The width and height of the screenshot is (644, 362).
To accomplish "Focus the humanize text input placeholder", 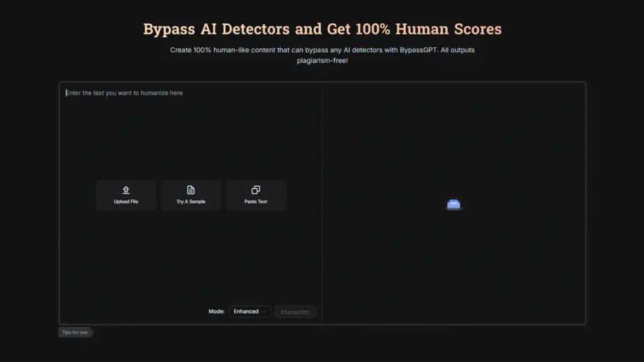I will click(125, 93).
